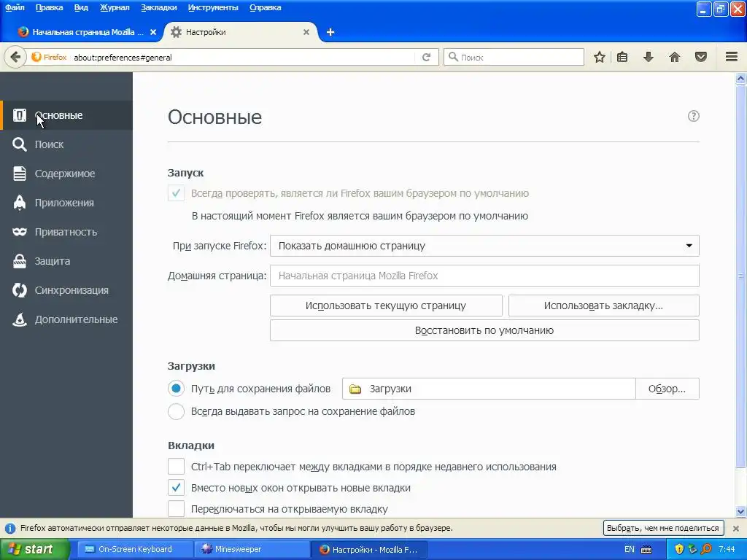Expand the При запуске Firefox dropdown
The image size is (747, 560).
pos(484,246)
